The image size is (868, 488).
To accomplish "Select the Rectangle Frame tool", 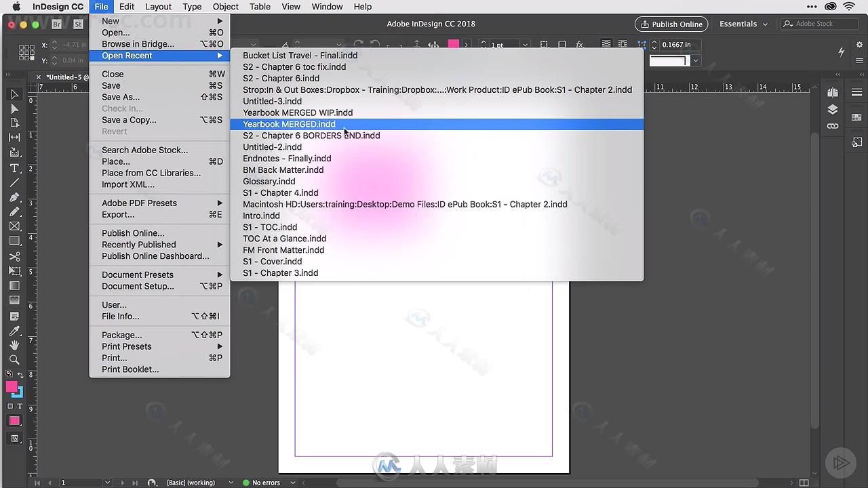I will (x=14, y=226).
